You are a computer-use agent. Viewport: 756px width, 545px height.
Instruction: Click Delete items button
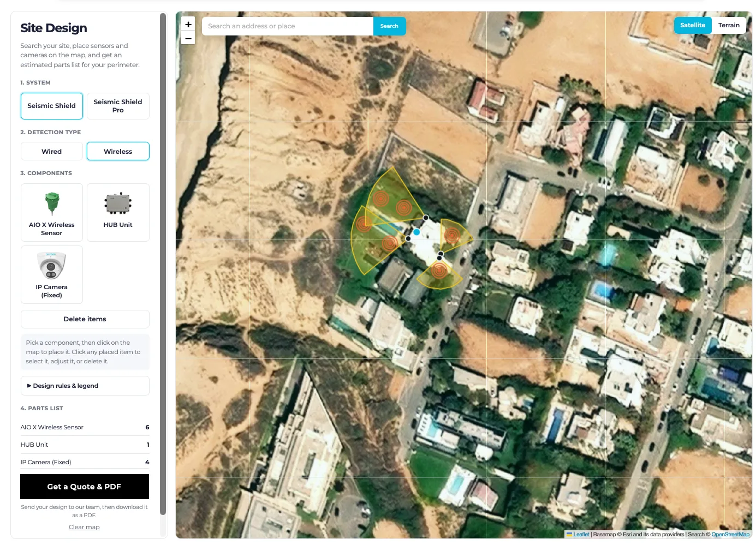tap(85, 319)
